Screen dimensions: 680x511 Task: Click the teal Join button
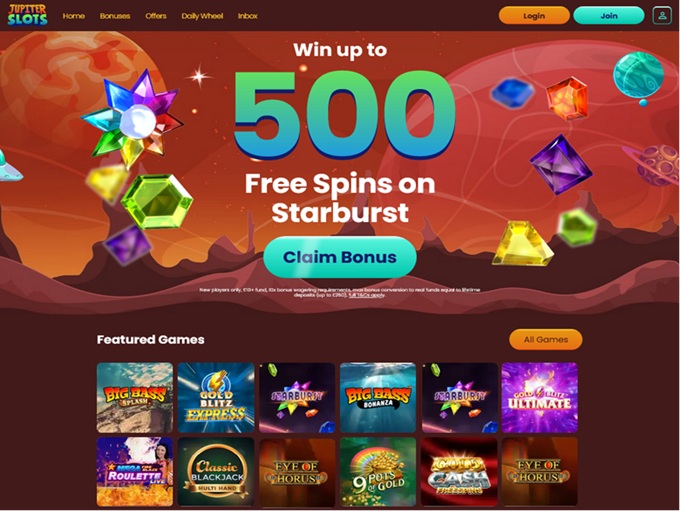609,16
